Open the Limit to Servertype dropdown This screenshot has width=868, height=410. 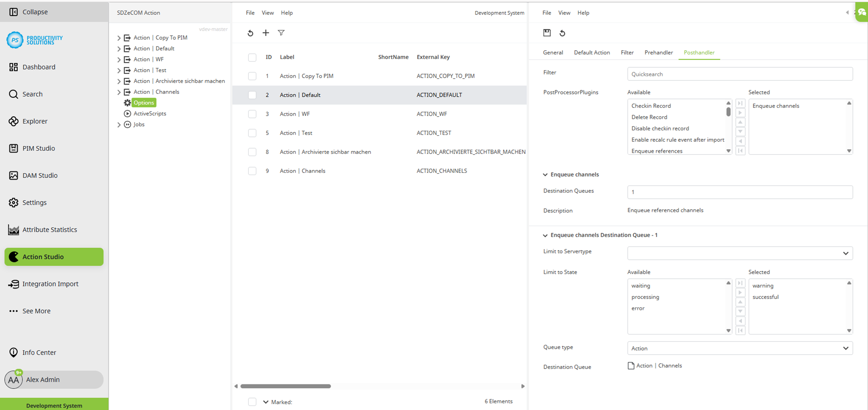pos(740,253)
